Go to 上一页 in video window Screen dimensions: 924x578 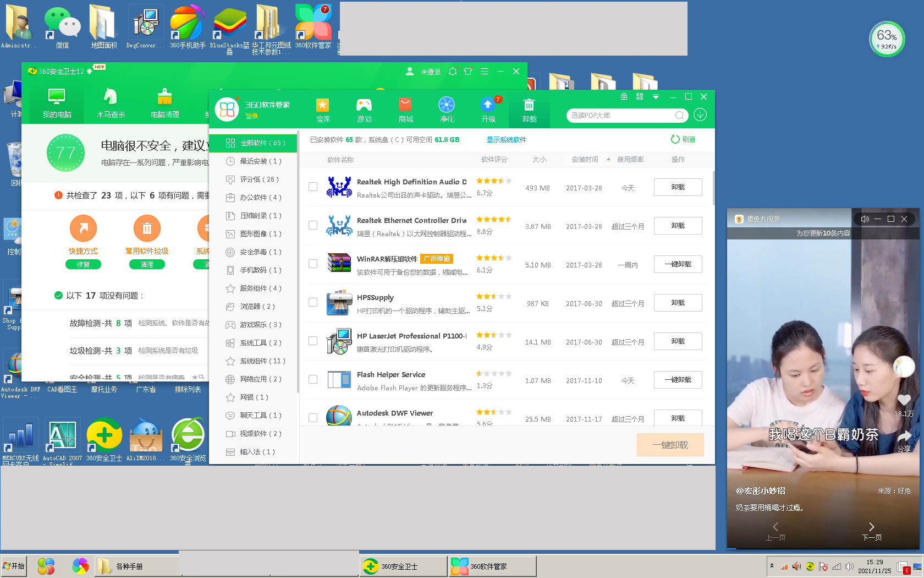776,531
